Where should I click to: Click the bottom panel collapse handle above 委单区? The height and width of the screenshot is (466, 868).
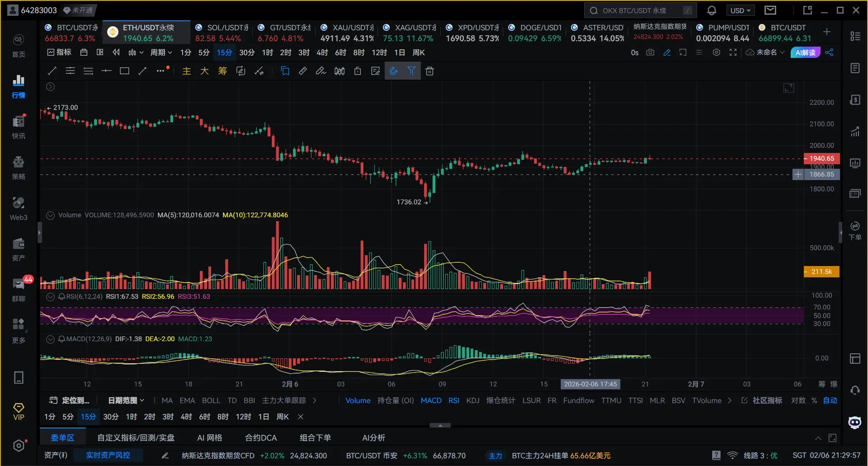click(x=440, y=425)
